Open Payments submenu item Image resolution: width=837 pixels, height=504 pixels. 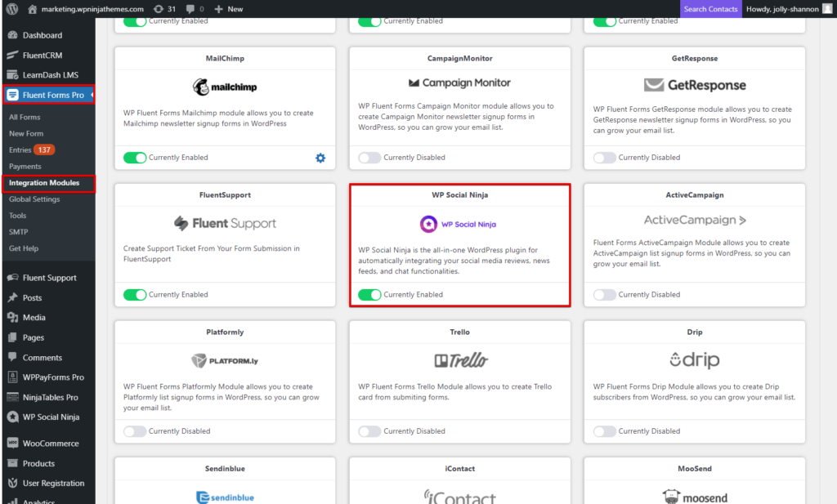coord(25,167)
